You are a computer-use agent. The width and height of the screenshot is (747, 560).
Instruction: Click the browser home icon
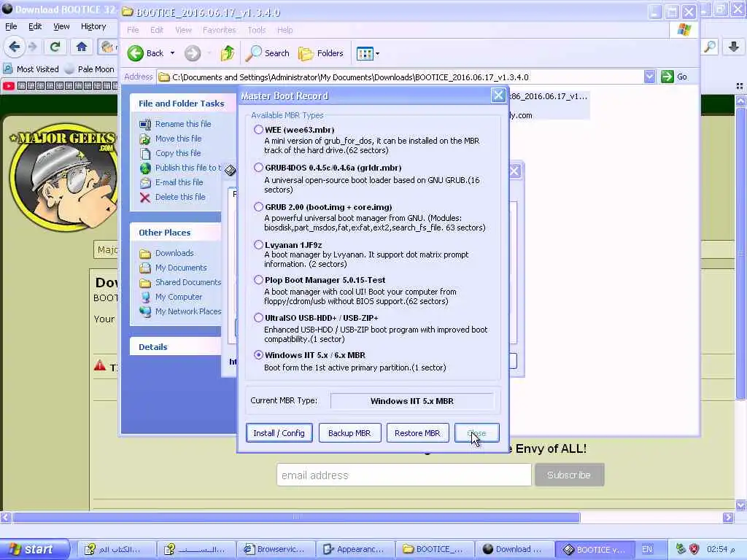point(82,47)
